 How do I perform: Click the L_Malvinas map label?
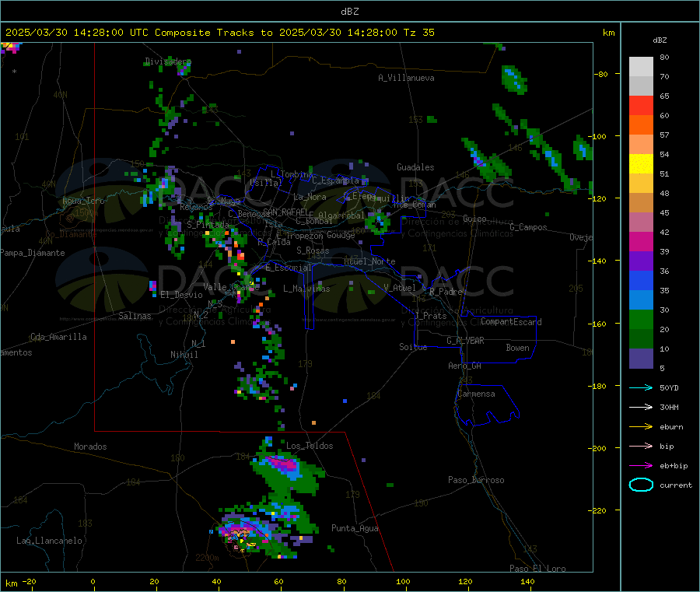point(306,289)
